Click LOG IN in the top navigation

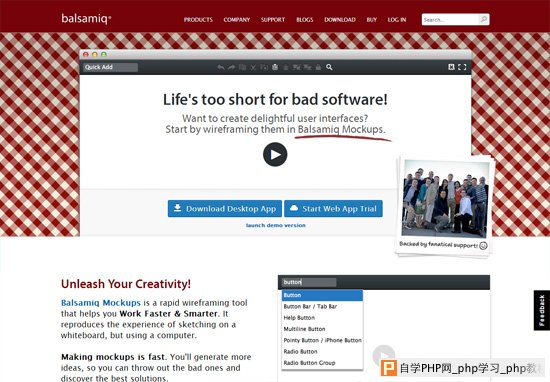click(397, 20)
